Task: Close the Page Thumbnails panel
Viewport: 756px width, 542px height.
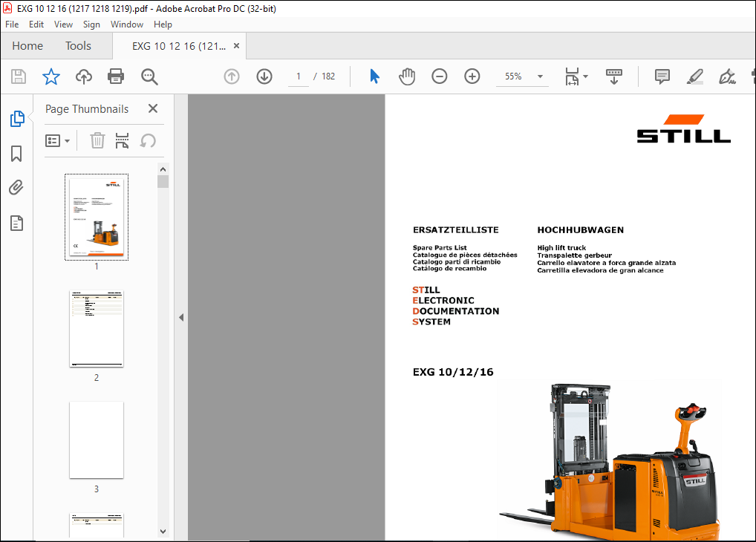Action: click(x=153, y=108)
